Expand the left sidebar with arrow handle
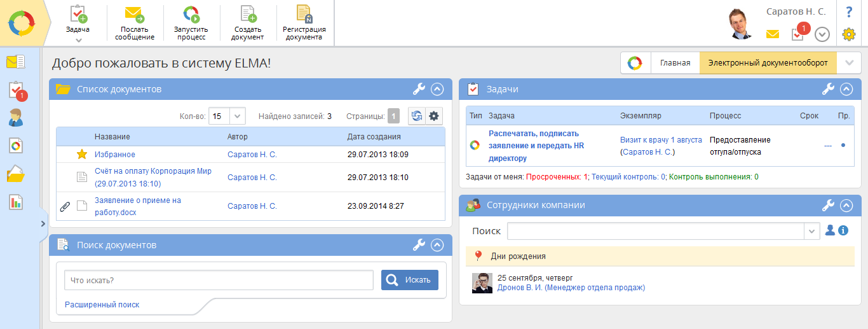 tap(43, 223)
